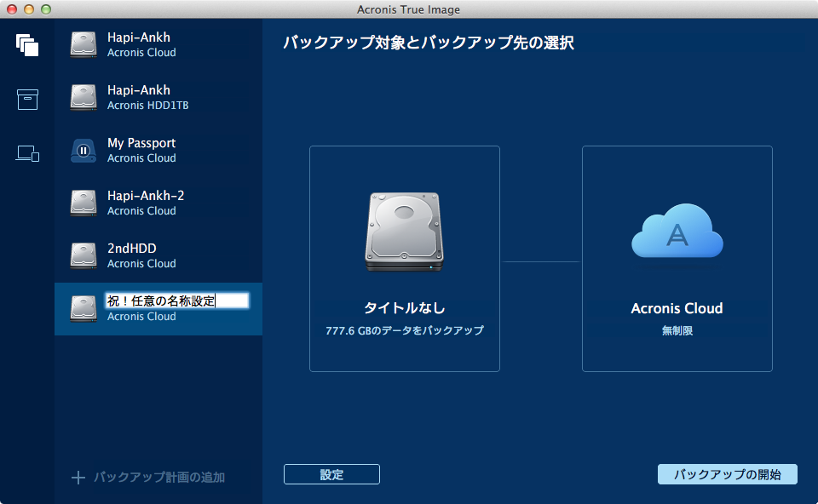
Task: Click the Acronis Cloud destination icon
Action: [677, 232]
